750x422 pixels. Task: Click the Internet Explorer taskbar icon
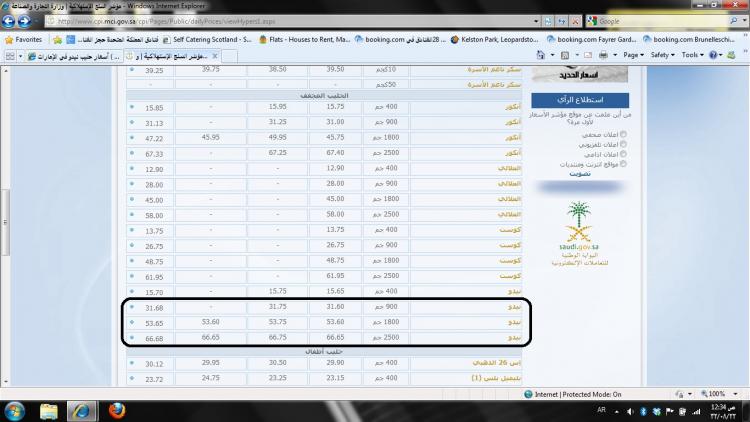(x=82, y=410)
